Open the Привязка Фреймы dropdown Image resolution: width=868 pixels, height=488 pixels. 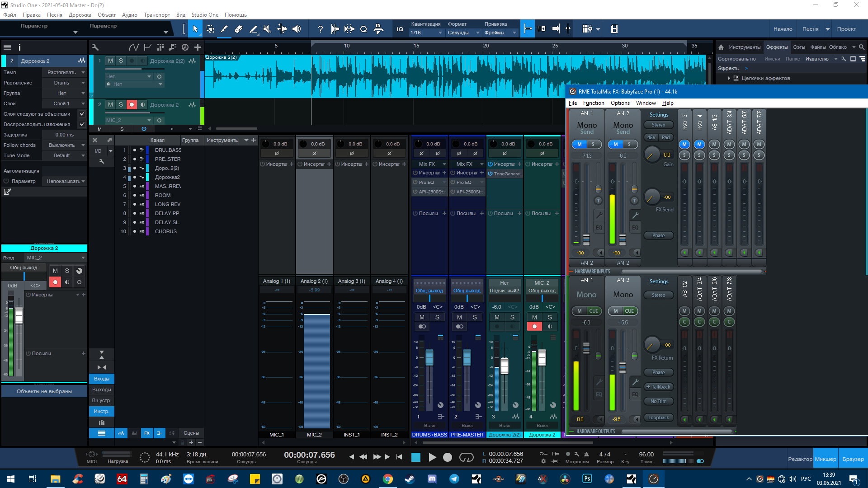click(x=500, y=33)
